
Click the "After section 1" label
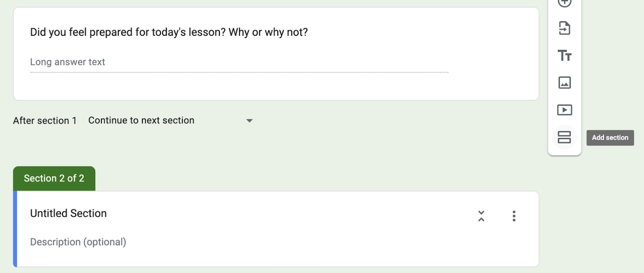click(x=44, y=120)
